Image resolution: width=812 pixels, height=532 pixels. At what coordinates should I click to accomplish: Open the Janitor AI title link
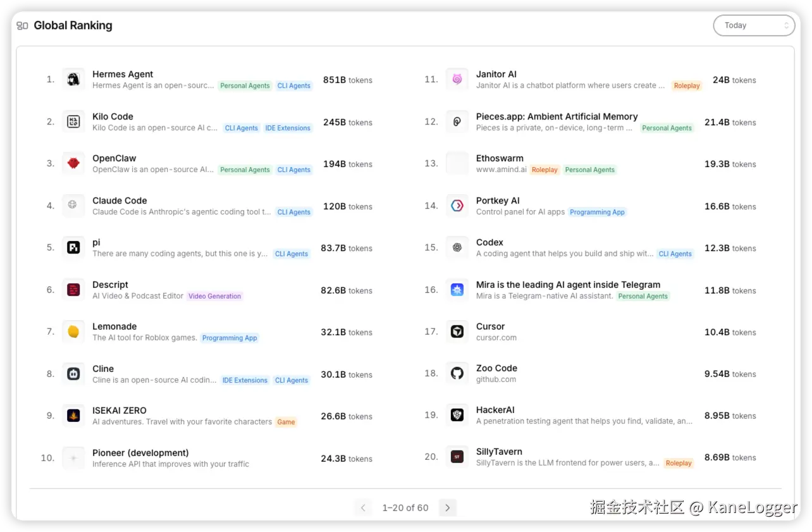[496, 74]
